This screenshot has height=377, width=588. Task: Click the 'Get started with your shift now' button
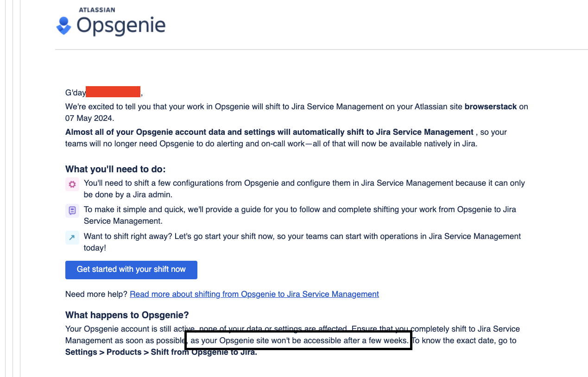(x=131, y=270)
